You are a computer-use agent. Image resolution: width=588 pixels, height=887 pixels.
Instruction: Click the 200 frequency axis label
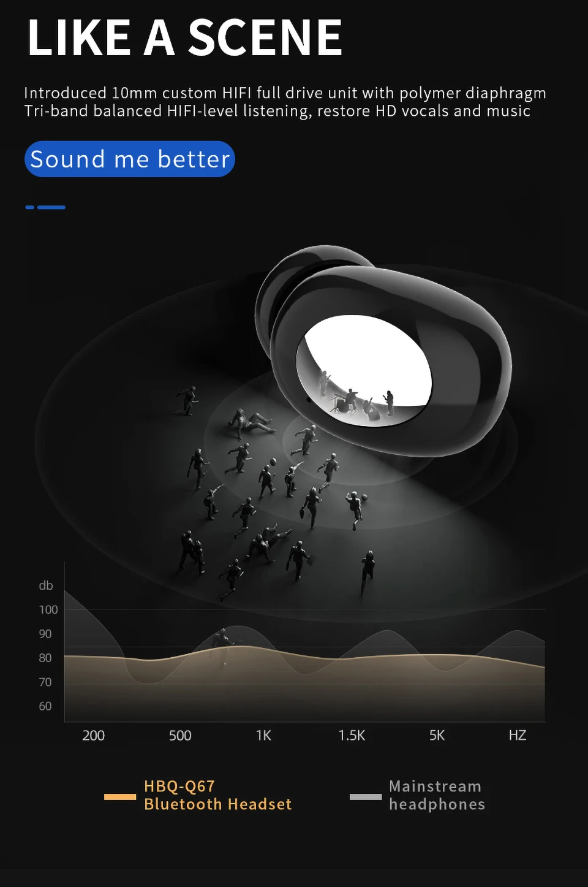(94, 735)
